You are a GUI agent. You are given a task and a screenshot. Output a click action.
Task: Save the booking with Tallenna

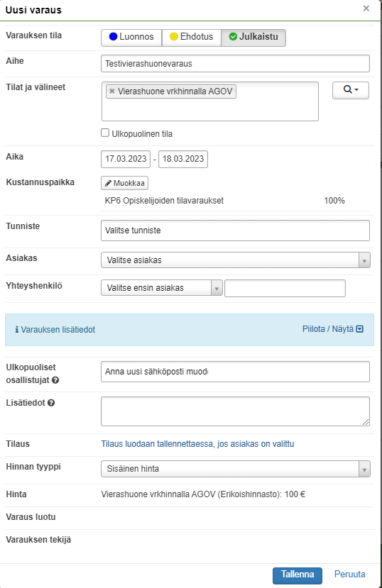298,575
